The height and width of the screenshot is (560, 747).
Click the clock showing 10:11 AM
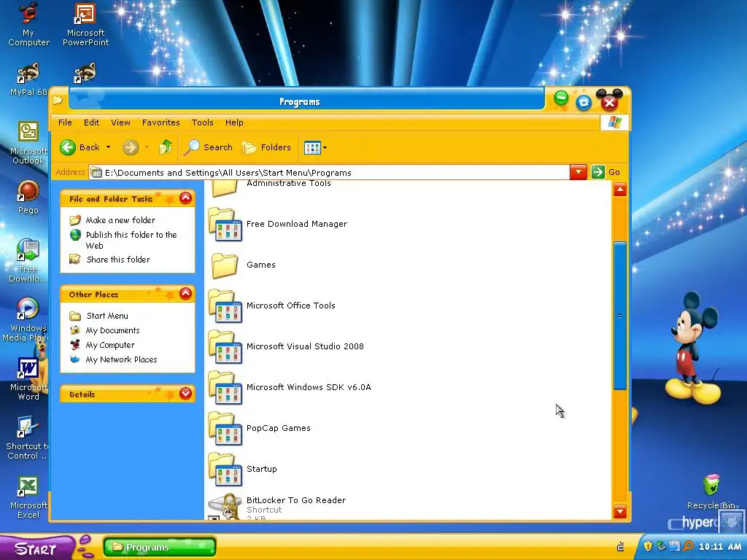720,547
